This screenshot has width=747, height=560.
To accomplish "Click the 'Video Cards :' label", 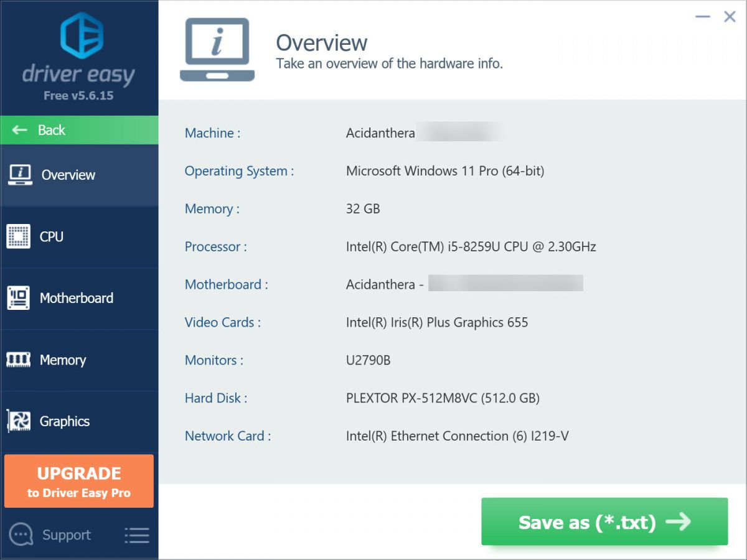I will pyautogui.click(x=222, y=322).
